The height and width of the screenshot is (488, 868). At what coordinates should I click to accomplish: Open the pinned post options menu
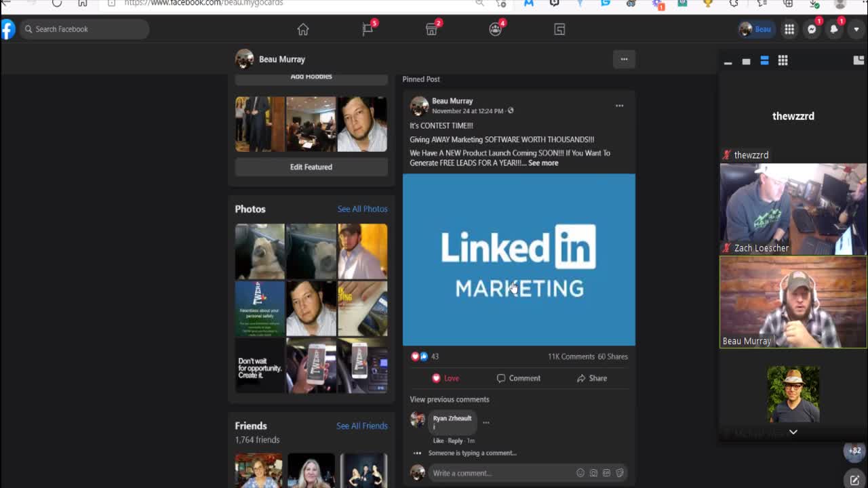click(x=619, y=106)
